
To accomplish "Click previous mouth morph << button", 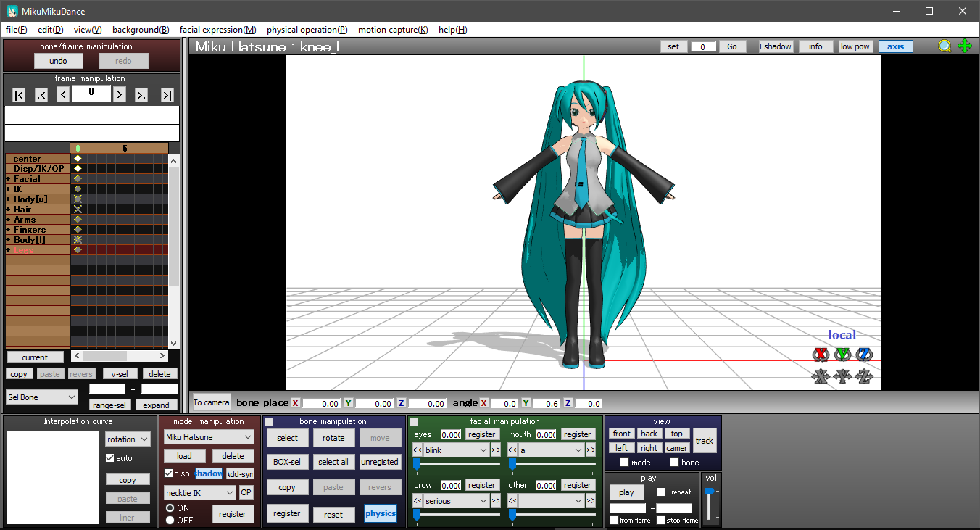I will point(512,450).
